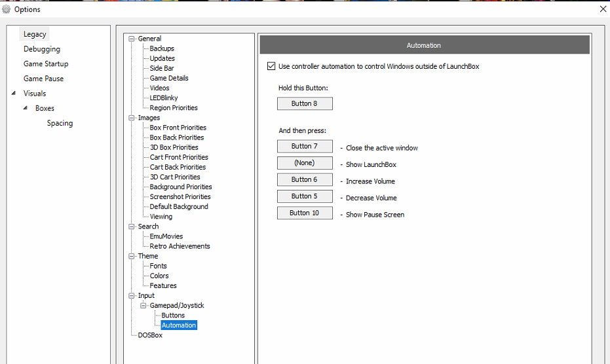Uncheck Use controller automation checkbox
610x364 pixels.
(x=271, y=66)
